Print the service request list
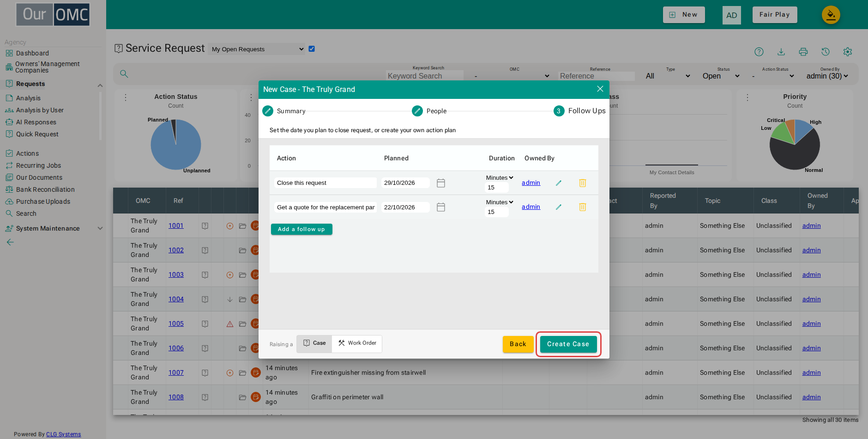 click(803, 52)
